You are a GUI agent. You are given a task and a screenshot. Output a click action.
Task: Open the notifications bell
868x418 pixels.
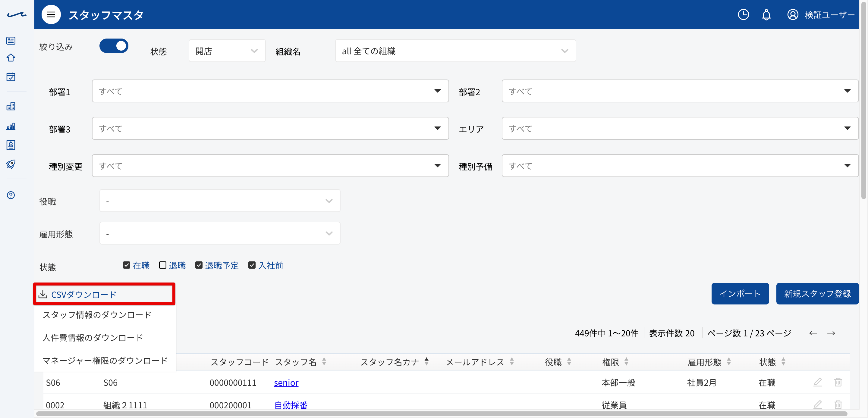coord(766,14)
